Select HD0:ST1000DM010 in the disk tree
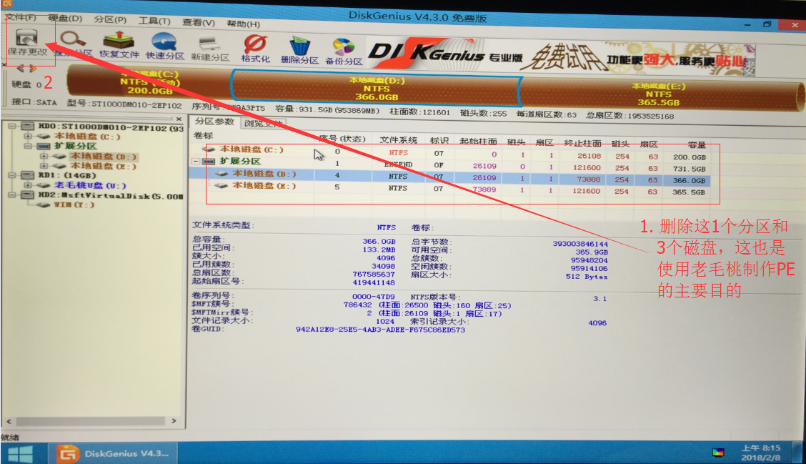This screenshot has width=806, height=464. (111, 127)
